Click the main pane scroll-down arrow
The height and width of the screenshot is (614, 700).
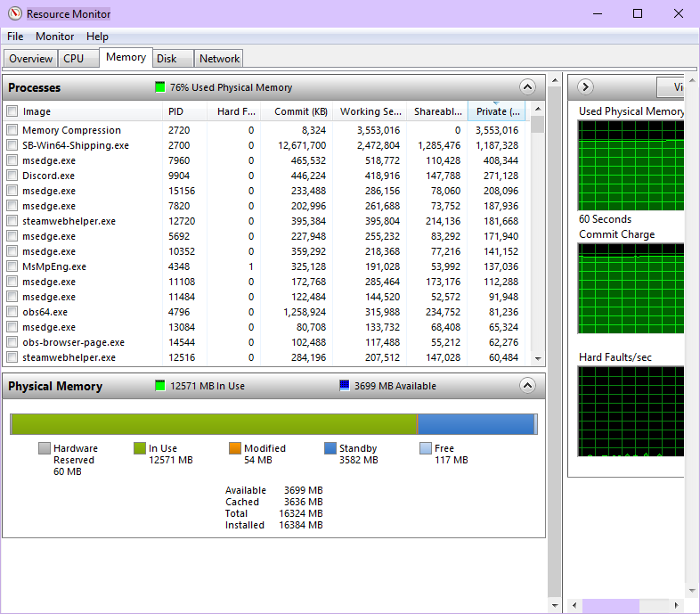555,605
